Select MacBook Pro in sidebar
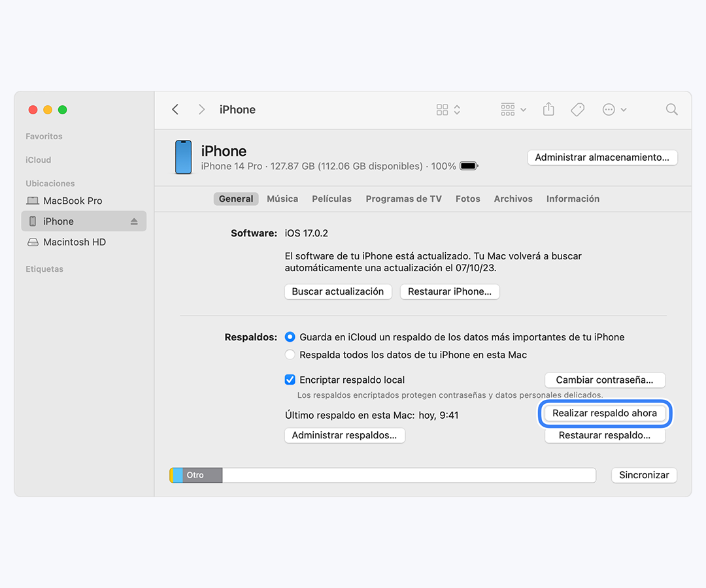Viewport: 706px width, 588px height. coord(73,201)
